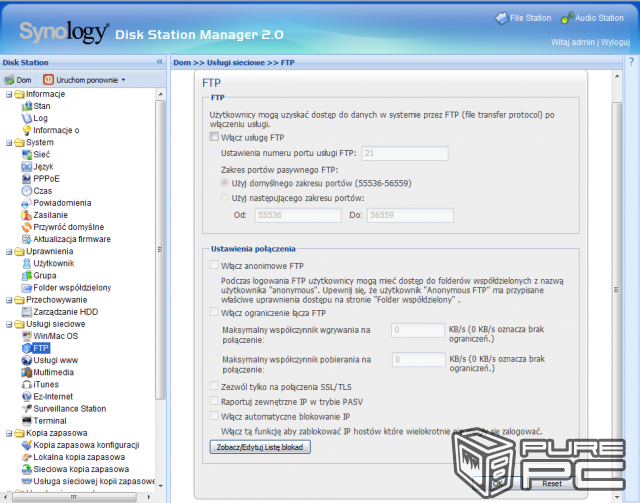Screen dimensions: 640x503
Task: Select the Usługi www globe icon
Action: (x=27, y=360)
